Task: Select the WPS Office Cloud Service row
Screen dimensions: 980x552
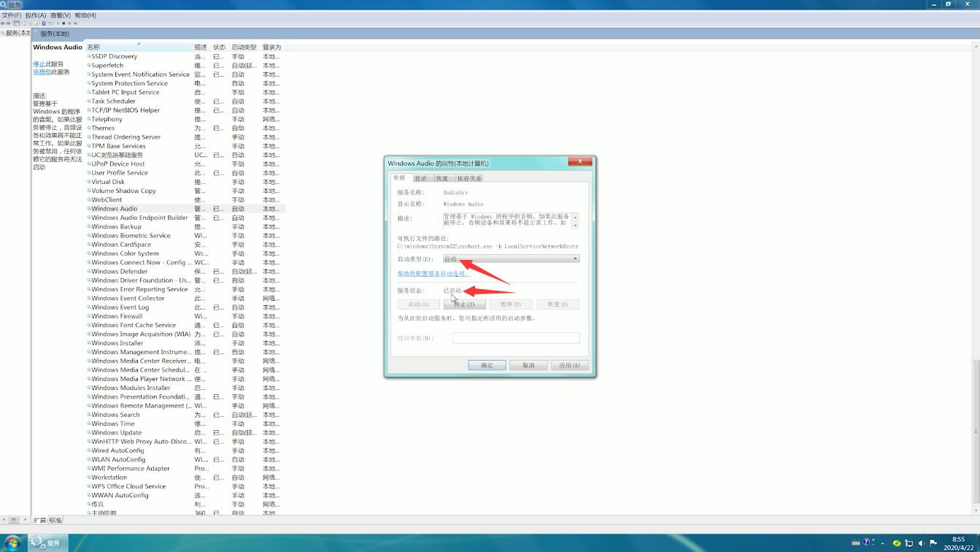Action: pos(185,486)
